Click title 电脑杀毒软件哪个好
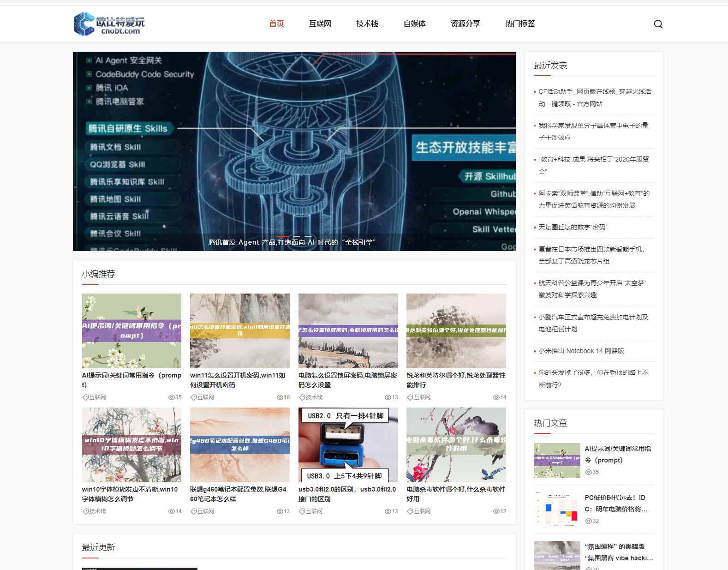 click(456, 494)
